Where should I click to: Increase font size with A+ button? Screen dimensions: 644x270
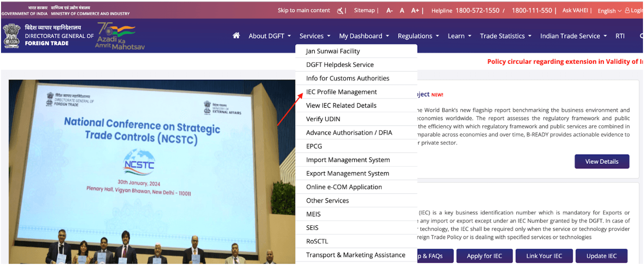(x=415, y=10)
